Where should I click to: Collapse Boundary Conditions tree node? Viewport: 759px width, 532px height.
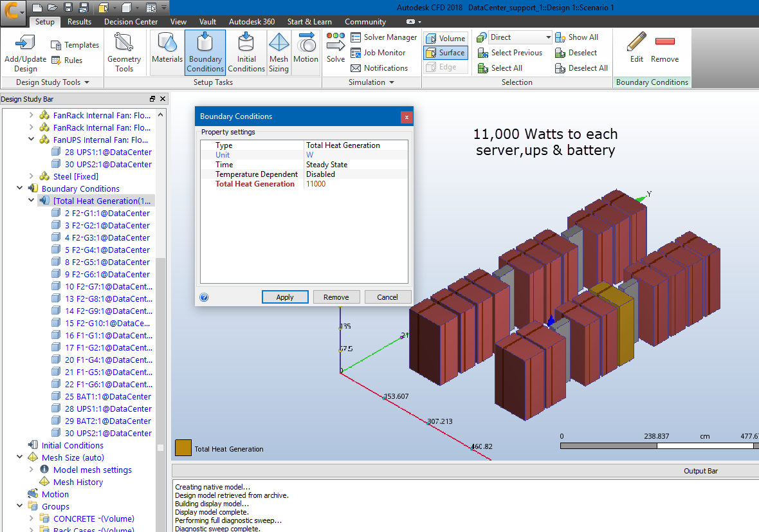(19, 188)
